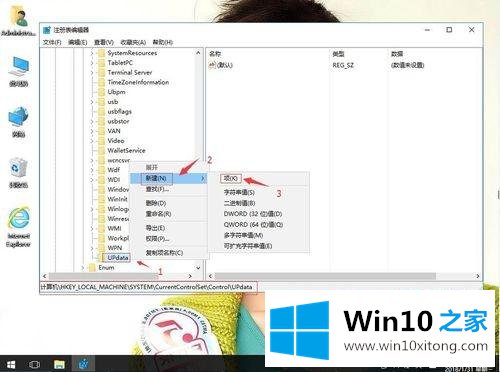Select DWORD (32 位)值(D) in the submenu
The height and width of the screenshot is (372, 500).
coord(259,214)
